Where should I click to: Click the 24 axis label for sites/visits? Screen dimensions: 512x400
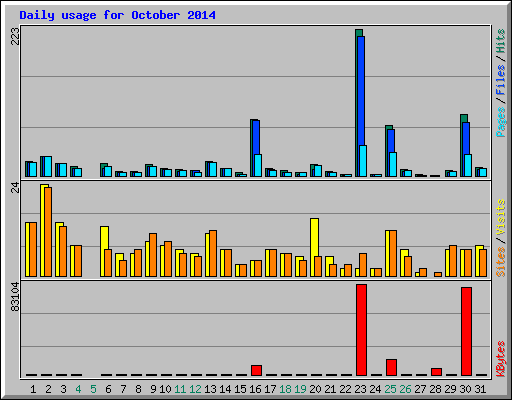point(15,188)
